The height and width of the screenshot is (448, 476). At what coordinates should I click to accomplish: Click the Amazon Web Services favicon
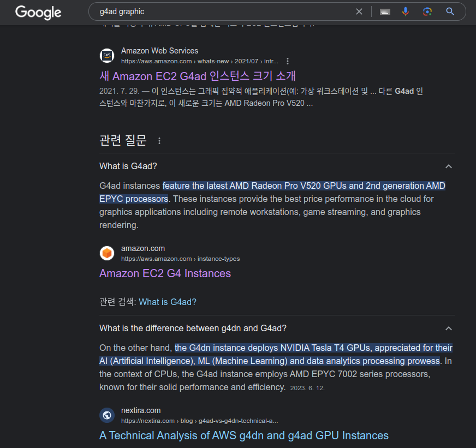pos(107,56)
